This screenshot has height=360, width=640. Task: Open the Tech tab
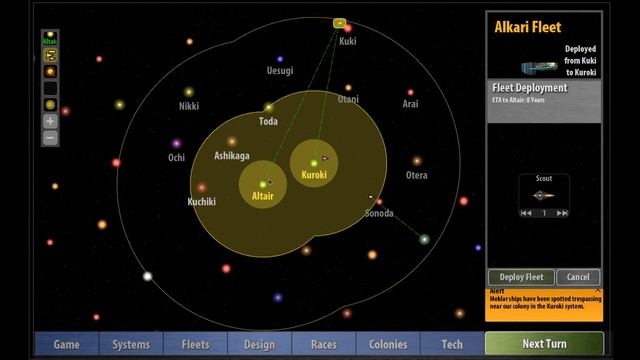452,344
